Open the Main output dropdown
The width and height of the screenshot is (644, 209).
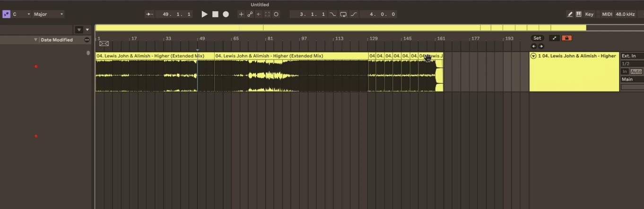pos(632,79)
